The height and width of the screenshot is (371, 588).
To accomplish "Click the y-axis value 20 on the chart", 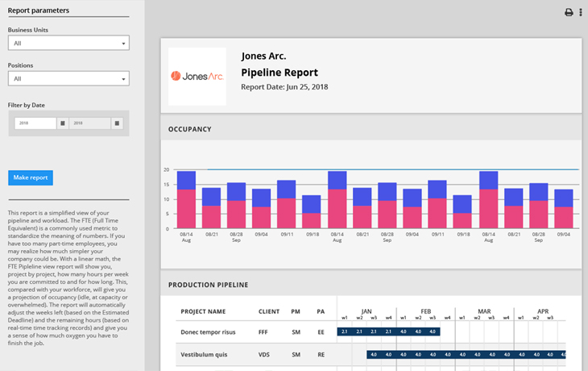I will pos(166,169).
